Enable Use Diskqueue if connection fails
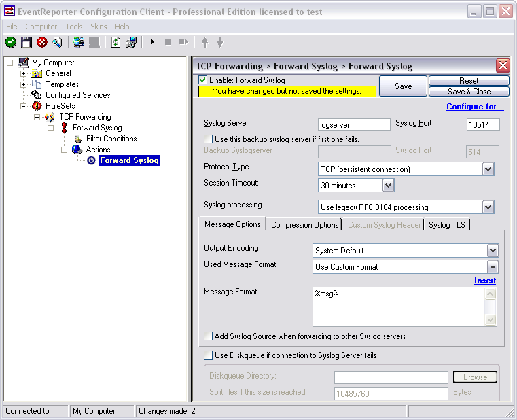The height and width of the screenshot is (420, 517). coord(208,355)
